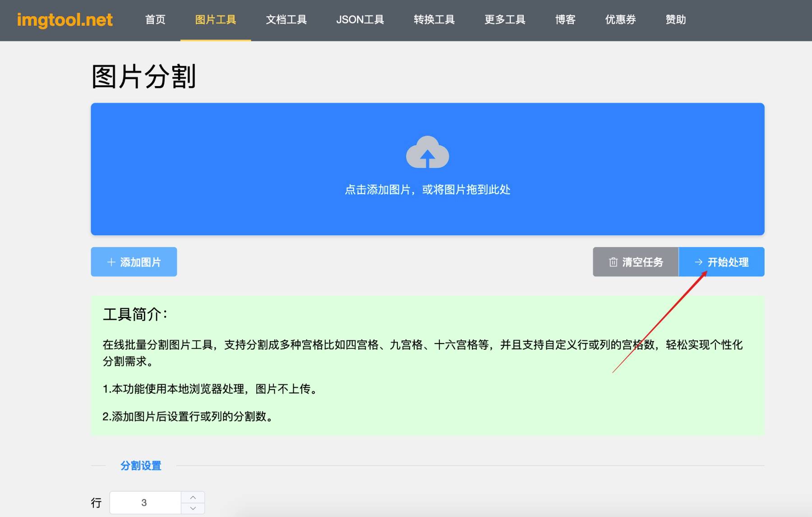This screenshot has height=517, width=812.
Task: Open the 优惠券 page
Action: click(x=620, y=20)
